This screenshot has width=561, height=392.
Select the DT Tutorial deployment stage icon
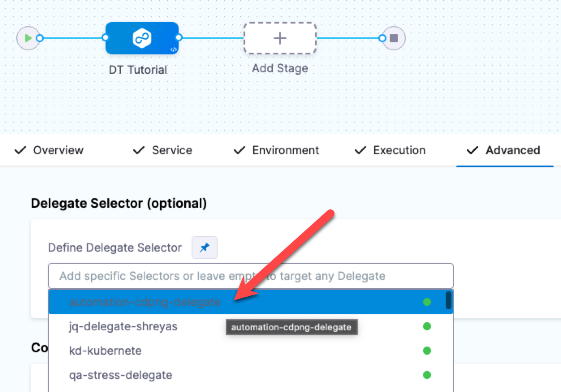(142, 38)
